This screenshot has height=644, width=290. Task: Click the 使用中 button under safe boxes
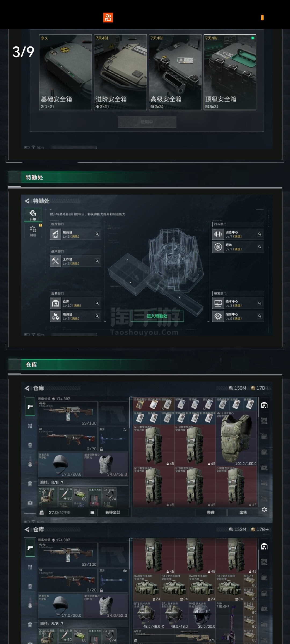(147, 122)
